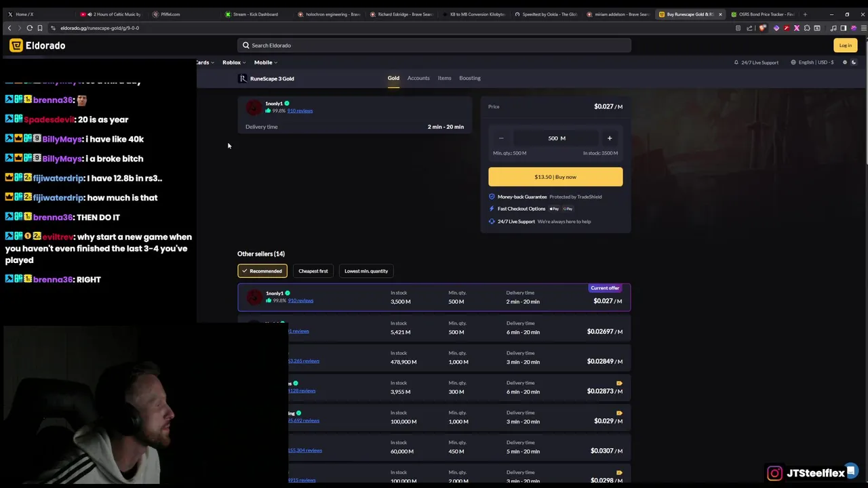Viewport: 868px width, 488px height.
Task: Switch to the Items tab
Action: click(x=444, y=78)
